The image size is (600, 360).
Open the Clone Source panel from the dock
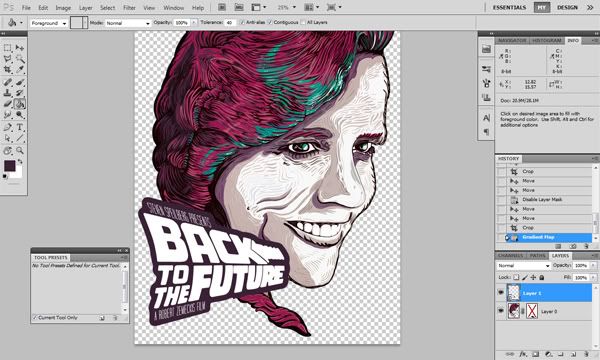[x=486, y=98]
